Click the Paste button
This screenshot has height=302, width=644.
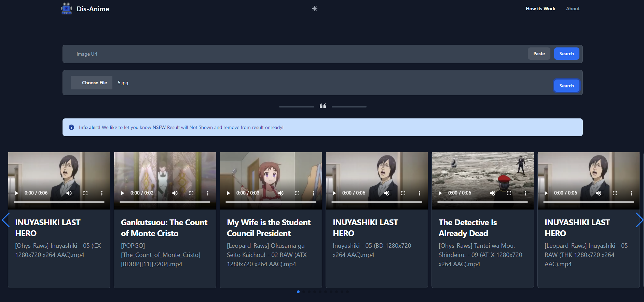point(539,54)
